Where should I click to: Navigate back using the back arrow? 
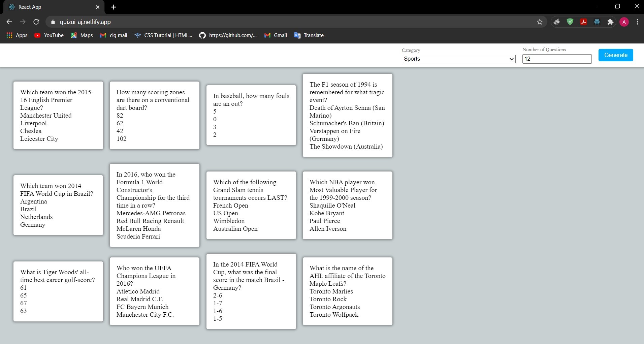coord(9,22)
